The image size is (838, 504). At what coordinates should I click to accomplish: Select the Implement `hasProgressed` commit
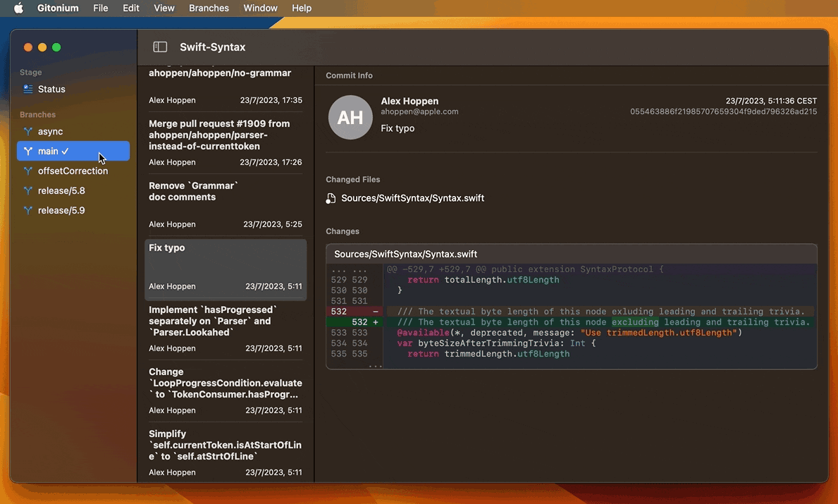tap(226, 328)
